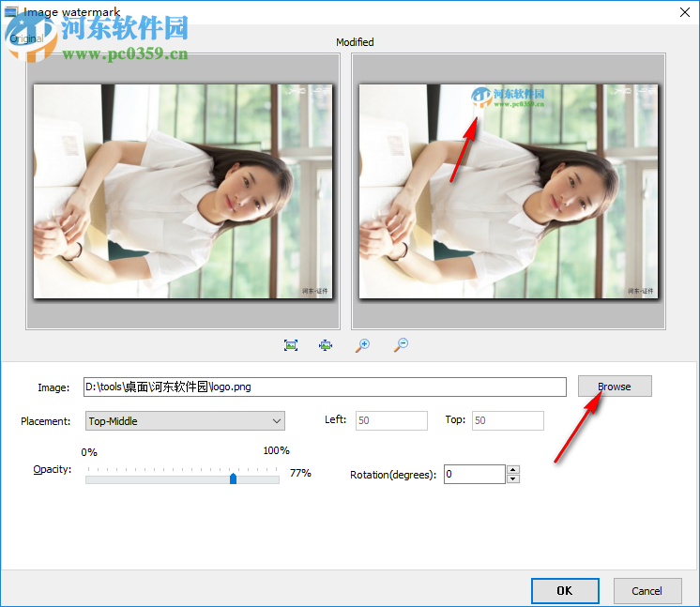The image size is (700, 607).
Task: Increase rotation with the up spinner
Action: [513, 469]
